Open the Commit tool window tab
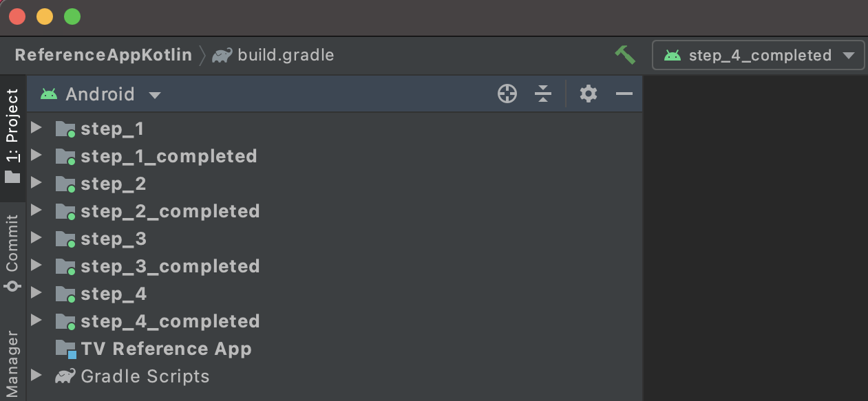Screen dimensions: 868x401 12,251
